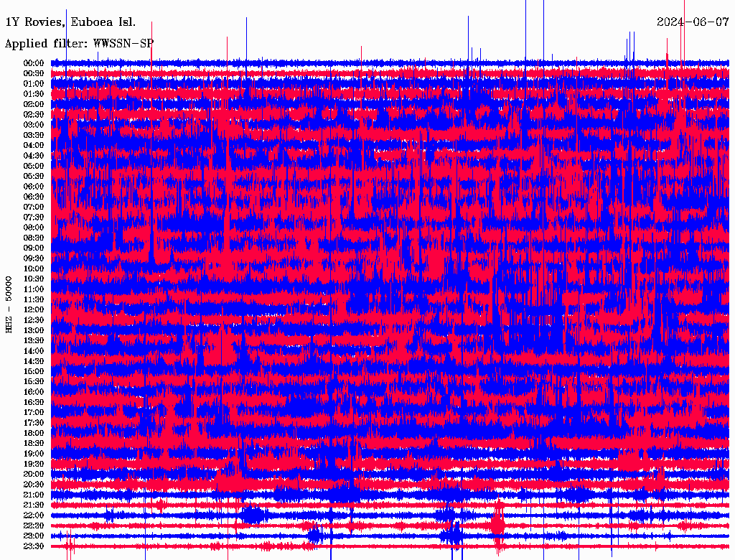Image resolution: width=735 pixels, height=560 pixels.
Task: Select the 14:30 time label
Action: tap(34, 361)
